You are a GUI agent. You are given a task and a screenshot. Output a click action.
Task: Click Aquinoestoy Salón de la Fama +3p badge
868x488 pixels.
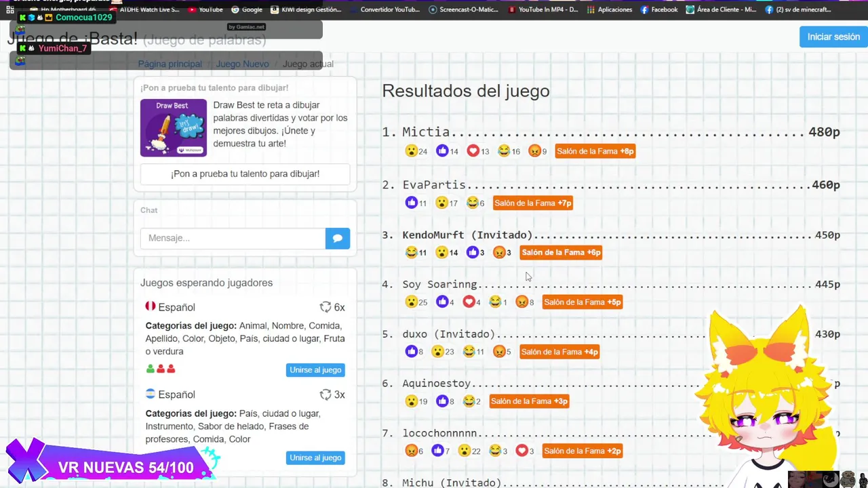(529, 401)
